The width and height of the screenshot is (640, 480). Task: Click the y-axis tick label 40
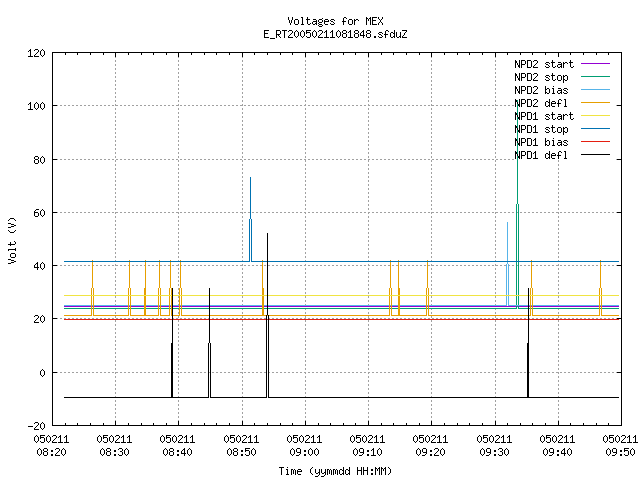pos(40,266)
